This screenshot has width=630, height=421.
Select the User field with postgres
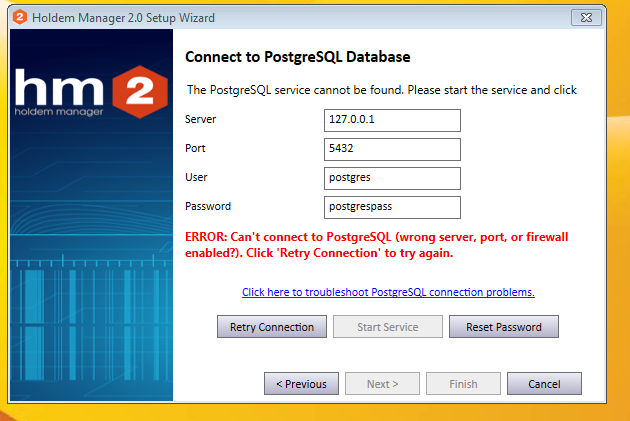(x=393, y=178)
